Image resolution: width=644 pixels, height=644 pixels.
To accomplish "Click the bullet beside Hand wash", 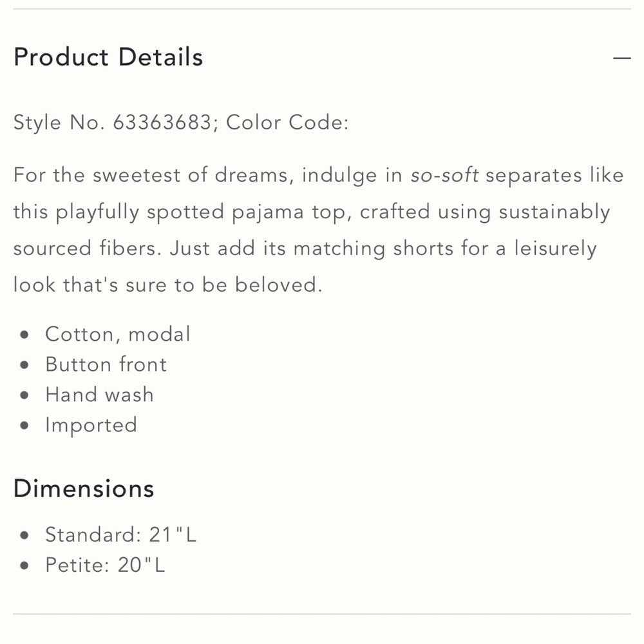I will click(x=25, y=395).
